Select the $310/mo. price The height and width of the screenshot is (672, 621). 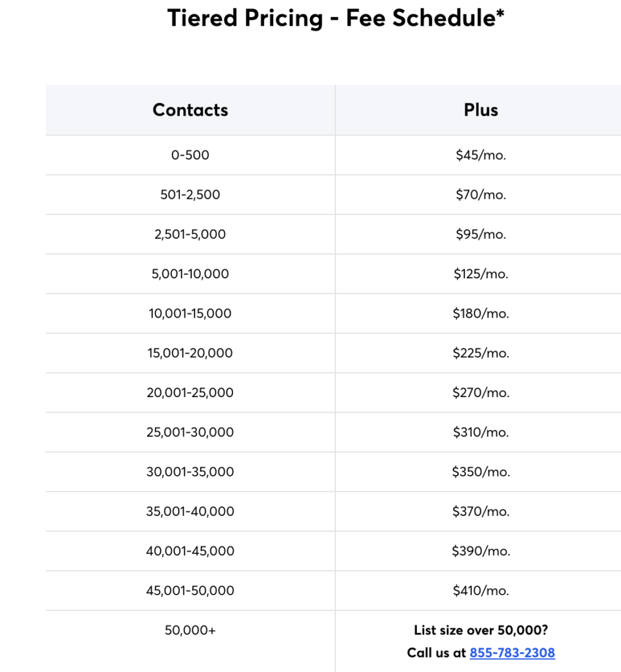(481, 432)
